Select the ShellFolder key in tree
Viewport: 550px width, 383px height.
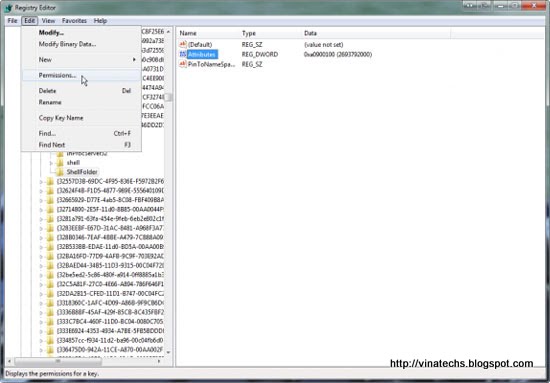point(82,172)
